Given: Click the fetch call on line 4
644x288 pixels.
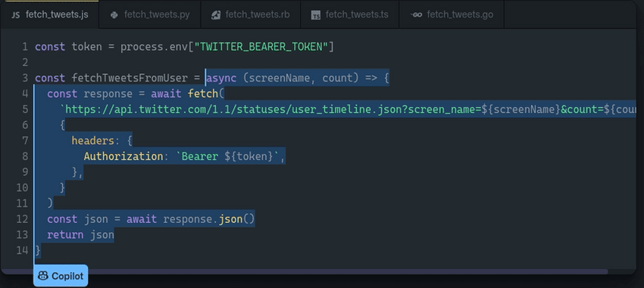Looking at the screenshot, I should pos(203,94).
